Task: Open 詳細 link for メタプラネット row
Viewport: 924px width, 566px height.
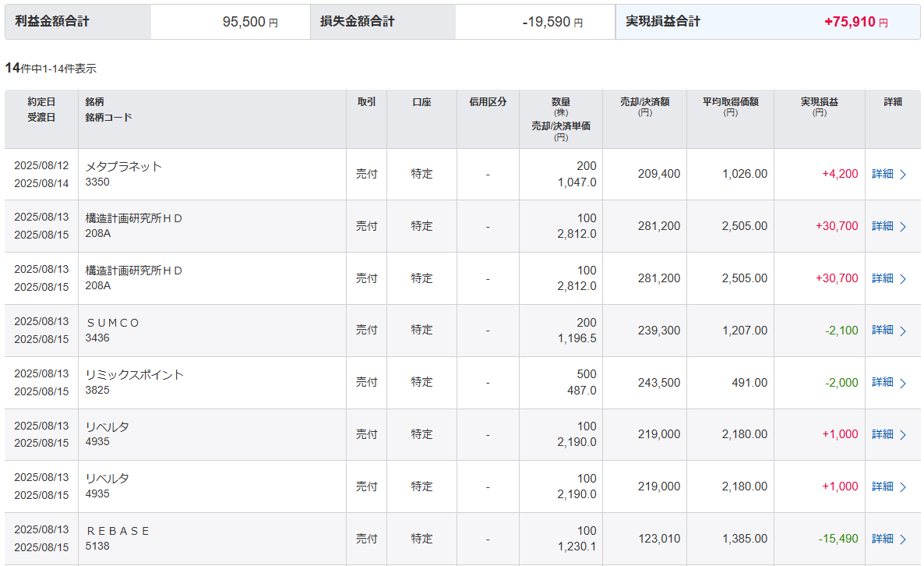Action: coord(883,174)
